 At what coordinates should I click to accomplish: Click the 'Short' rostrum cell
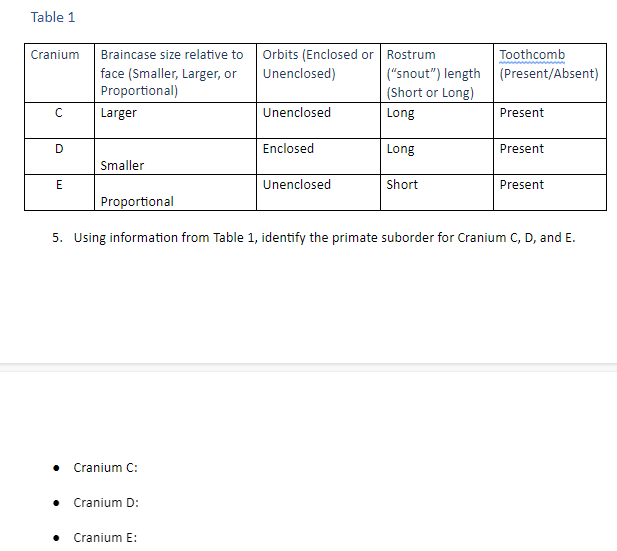click(437, 192)
